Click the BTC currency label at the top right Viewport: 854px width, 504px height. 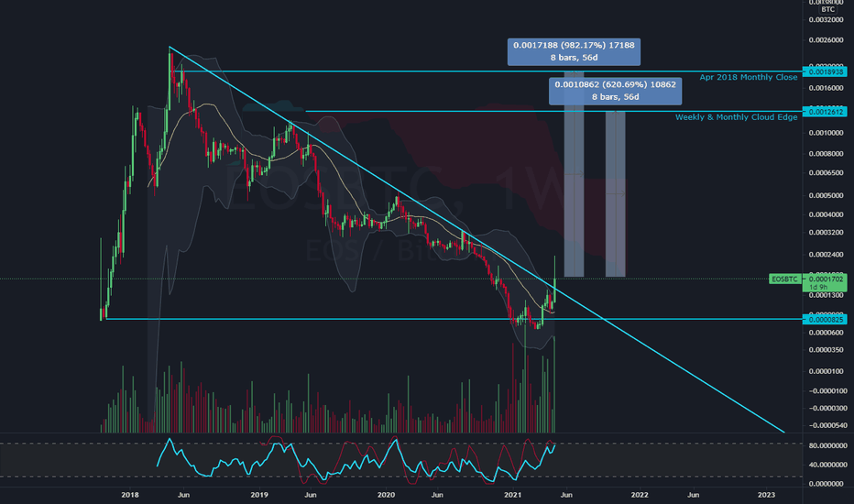(x=827, y=9)
